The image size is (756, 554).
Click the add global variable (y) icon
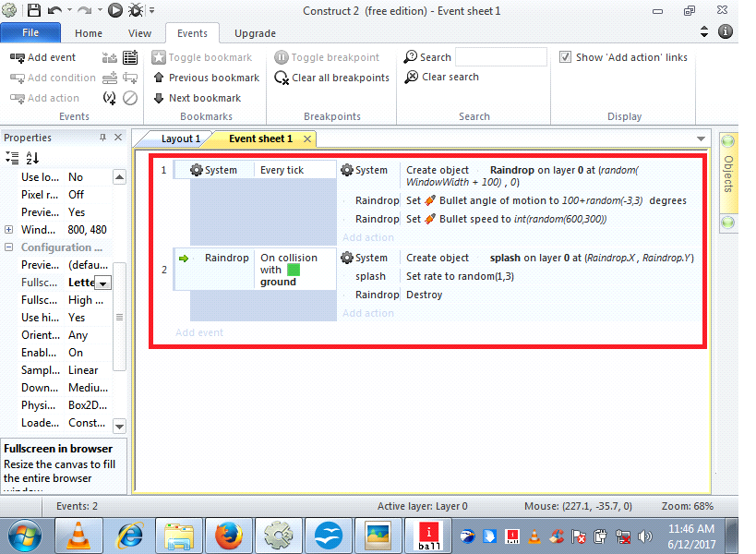pos(109,97)
